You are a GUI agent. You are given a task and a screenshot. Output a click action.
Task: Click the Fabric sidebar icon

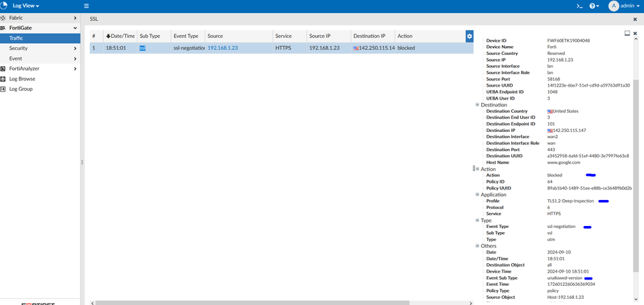point(3,18)
